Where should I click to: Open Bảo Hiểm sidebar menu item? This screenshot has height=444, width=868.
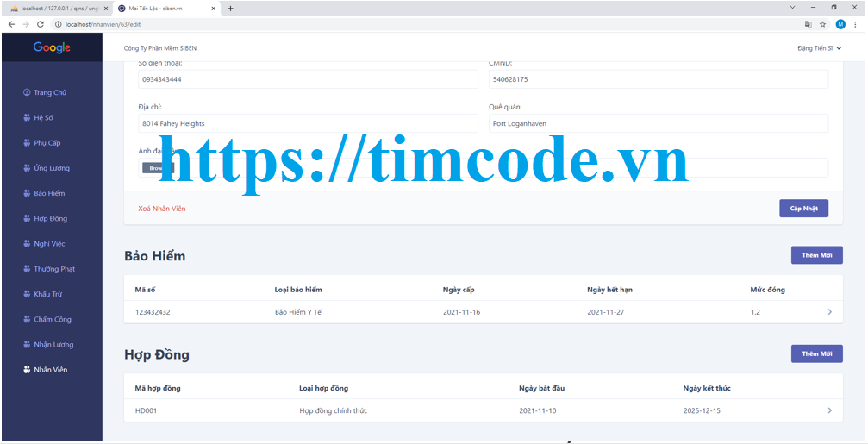[x=49, y=193]
